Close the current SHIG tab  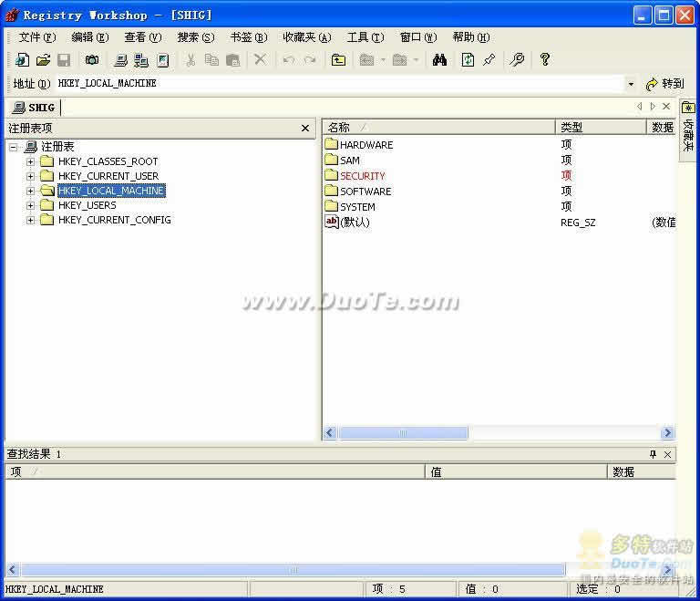tap(666, 107)
